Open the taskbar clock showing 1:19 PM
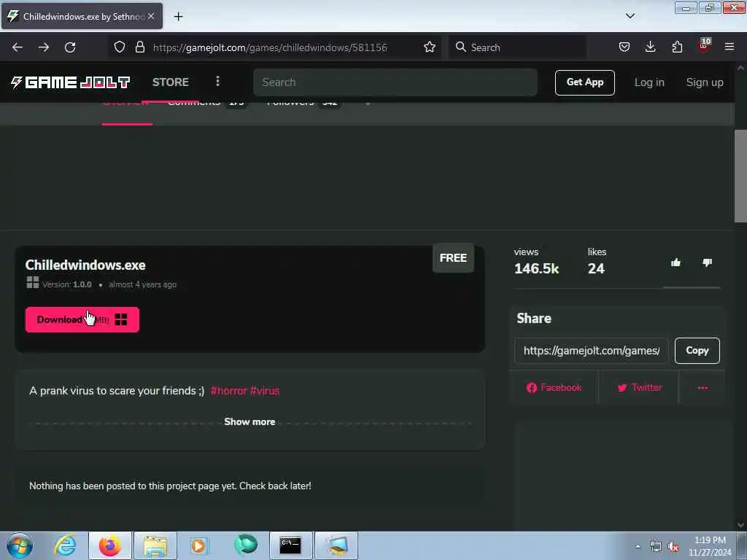 click(710, 546)
